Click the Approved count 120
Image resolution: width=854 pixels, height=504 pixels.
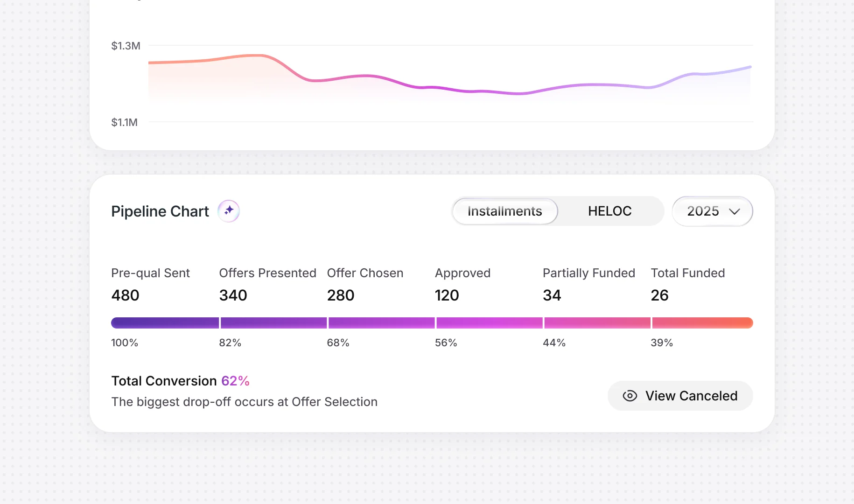(x=447, y=295)
